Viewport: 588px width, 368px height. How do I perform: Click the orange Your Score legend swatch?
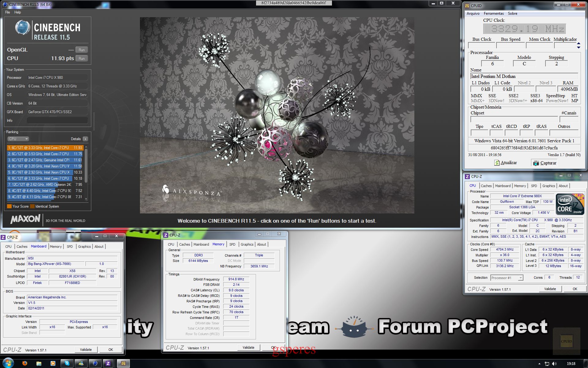pyautogui.click(x=9, y=206)
